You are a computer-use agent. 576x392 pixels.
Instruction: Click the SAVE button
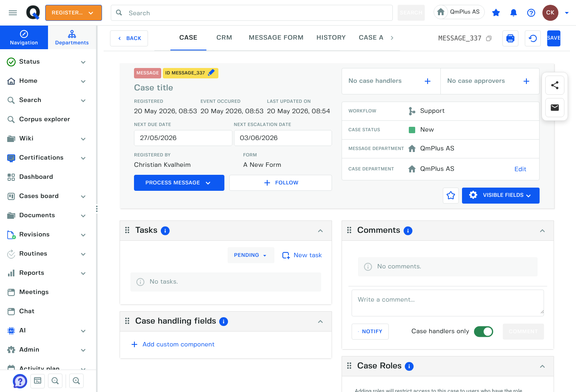tap(554, 38)
